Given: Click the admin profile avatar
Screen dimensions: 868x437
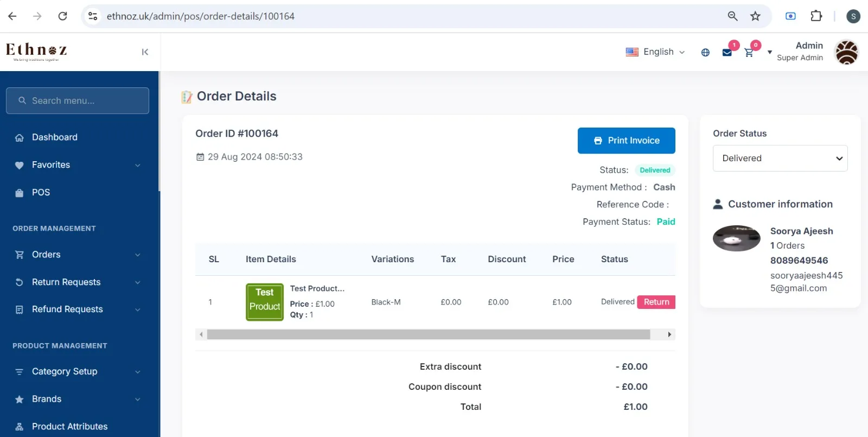Looking at the screenshot, I should click(846, 52).
